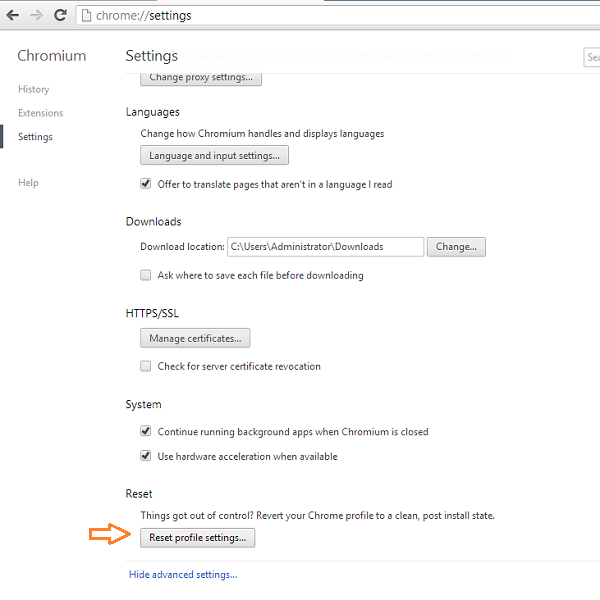Click the Search settings box
The image size is (600, 600).
(x=592, y=57)
